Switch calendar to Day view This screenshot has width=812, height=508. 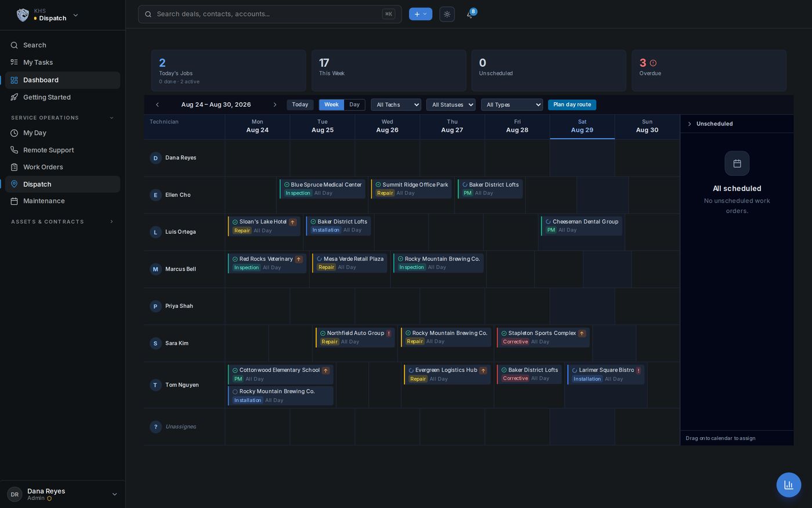pos(354,105)
